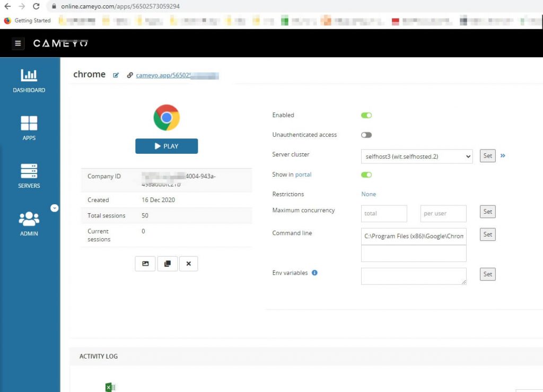Click Restrictions None link
This screenshot has height=392, width=543.
click(369, 194)
